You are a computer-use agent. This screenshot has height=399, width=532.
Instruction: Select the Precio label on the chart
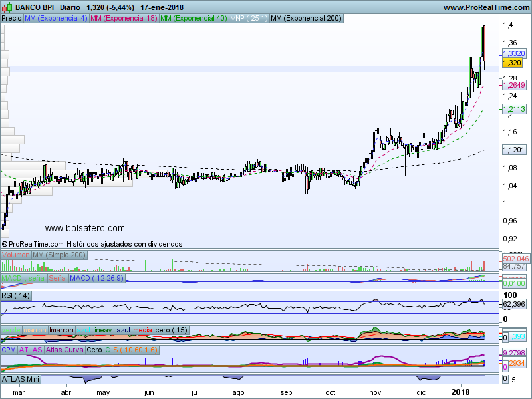point(11,19)
